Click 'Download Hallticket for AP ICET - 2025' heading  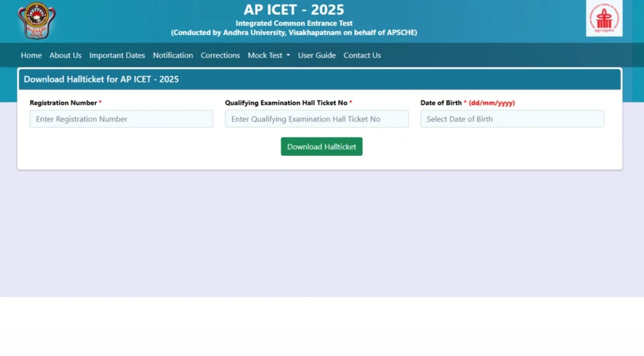101,79
